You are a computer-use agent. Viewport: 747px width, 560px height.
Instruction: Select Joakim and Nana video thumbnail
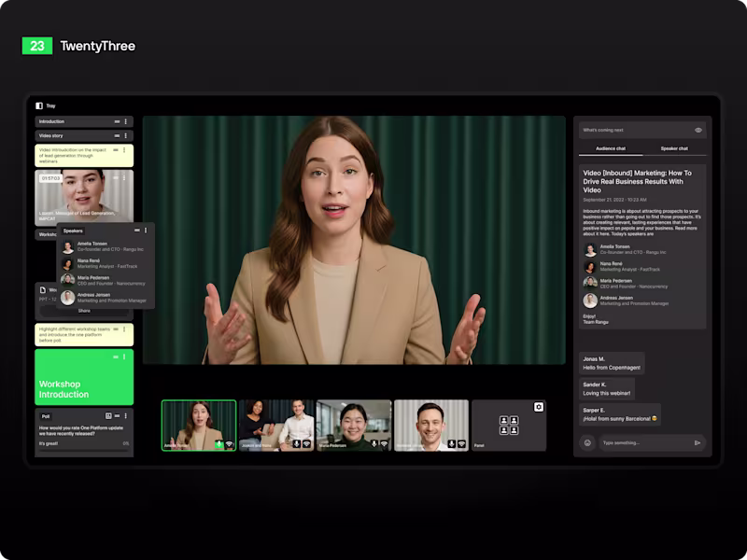276,426
